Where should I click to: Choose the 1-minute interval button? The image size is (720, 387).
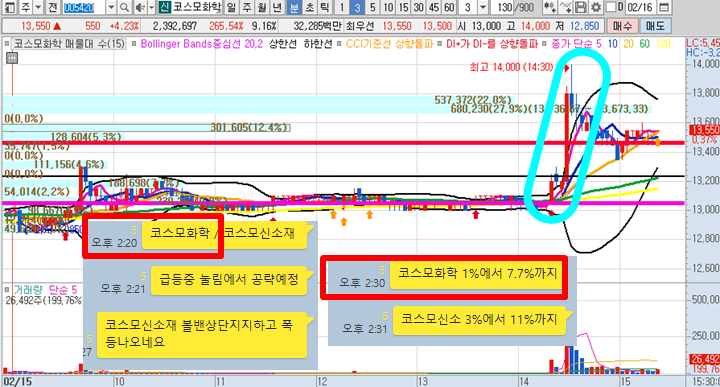(x=342, y=7)
